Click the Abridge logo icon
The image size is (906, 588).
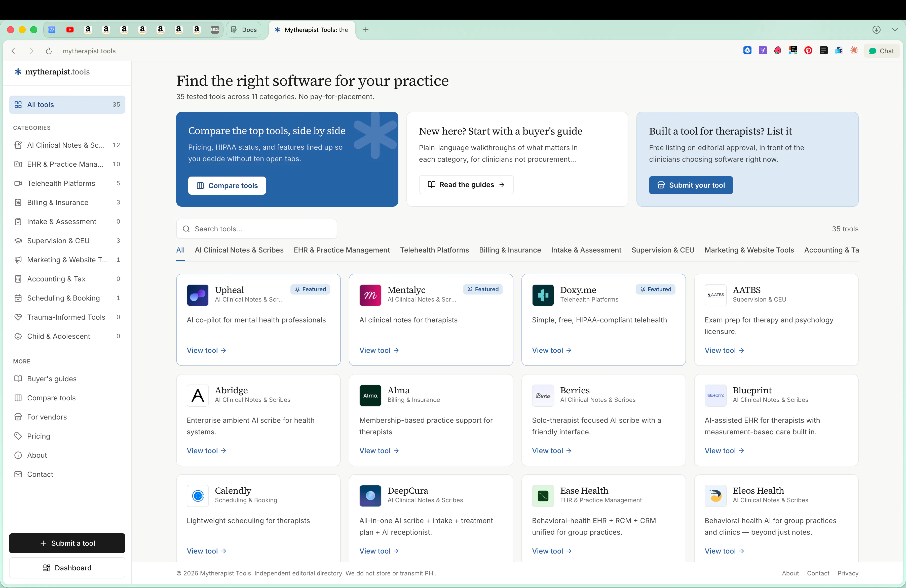198,396
